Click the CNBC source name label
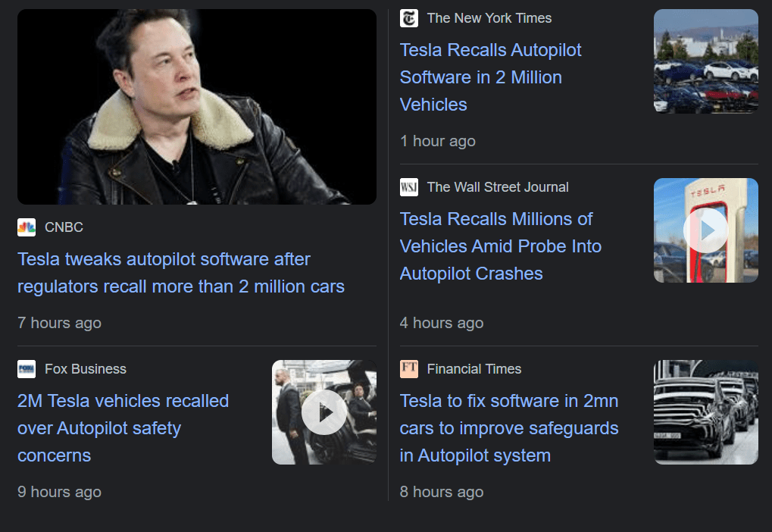This screenshot has width=772, height=532. pyautogui.click(x=64, y=227)
